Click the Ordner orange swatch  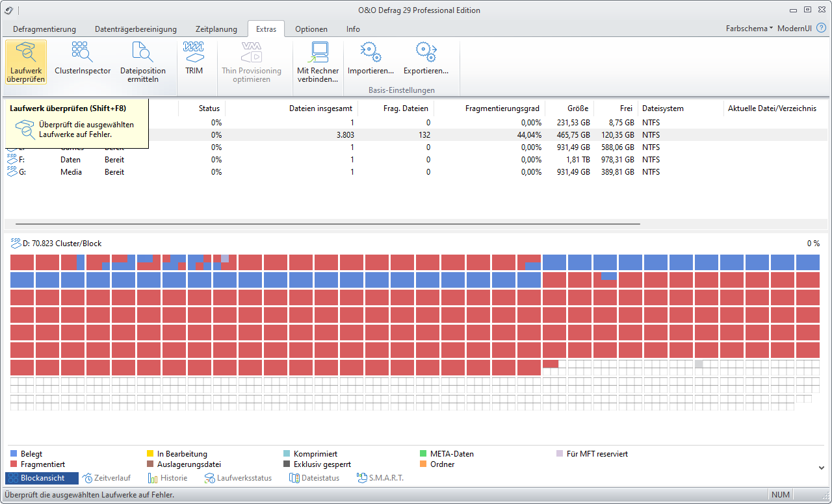pyautogui.click(x=423, y=464)
